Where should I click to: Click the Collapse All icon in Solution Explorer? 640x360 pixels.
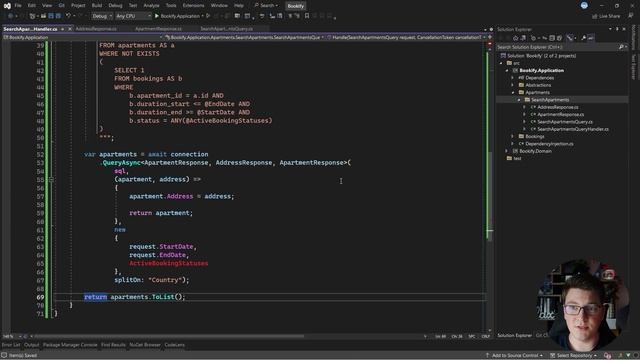click(552, 38)
